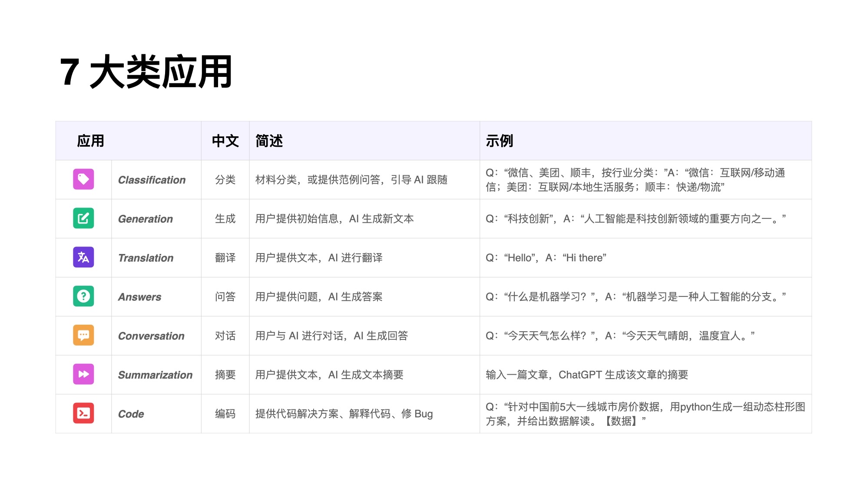Image resolution: width=867 pixels, height=504 pixels.
Task: Select the "Conversation" label
Action: click(x=151, y=336)
